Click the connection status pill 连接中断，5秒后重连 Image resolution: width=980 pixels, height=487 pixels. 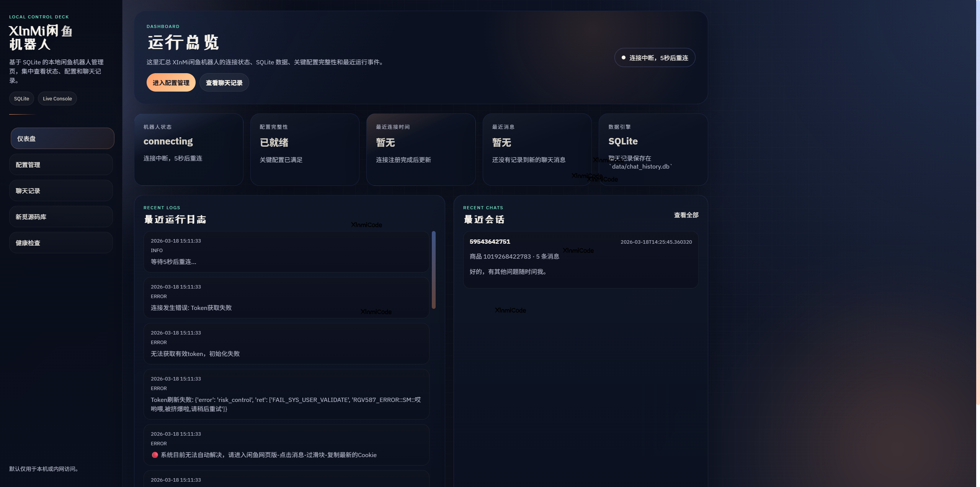pos(655,57)
